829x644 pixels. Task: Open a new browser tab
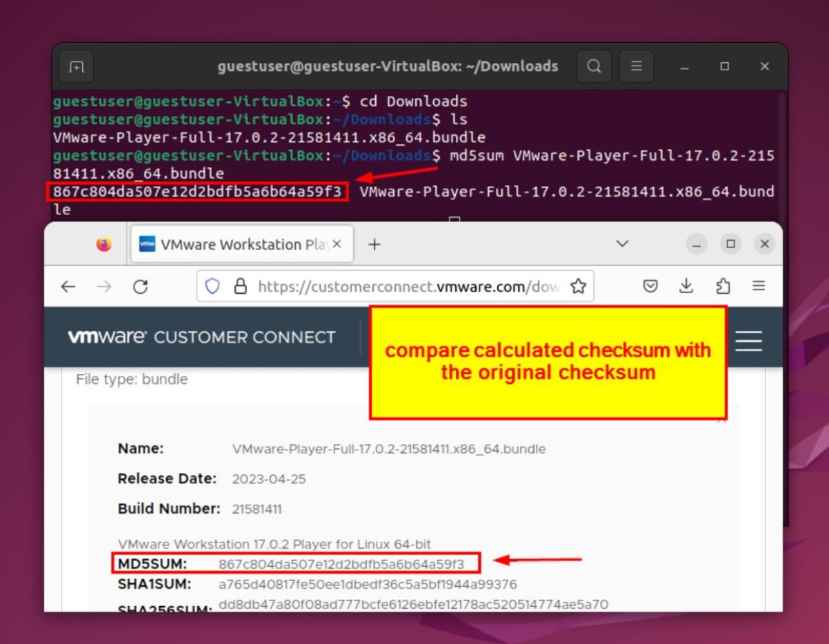[x=374, y=243]
